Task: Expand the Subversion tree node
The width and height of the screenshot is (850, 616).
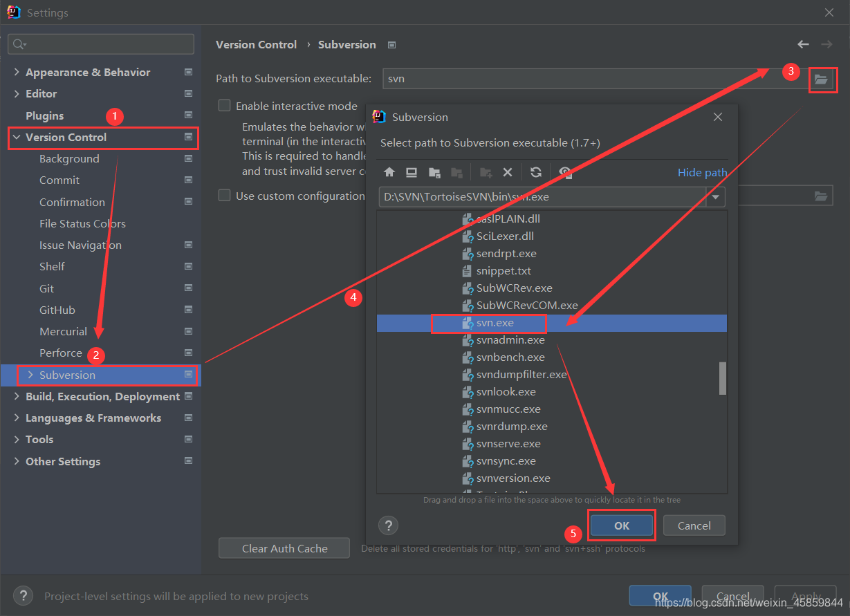Action: click(30, 375)
